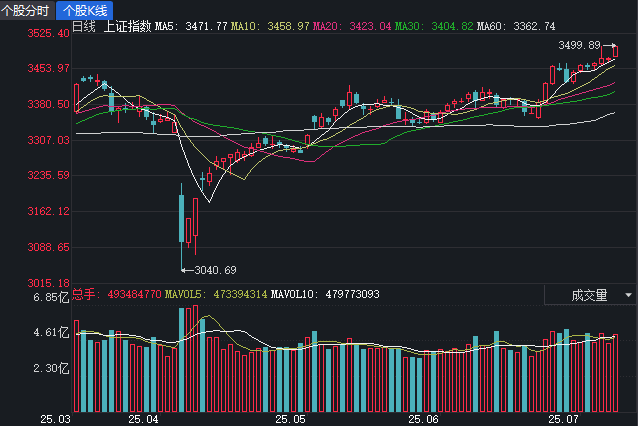Click the 3088.65 price axis label
This screenshot has height=426, width=638.
[48, 247]
